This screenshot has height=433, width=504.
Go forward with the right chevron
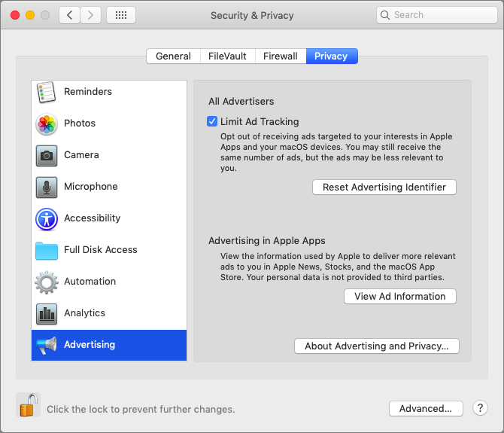[x=90, y=15]
